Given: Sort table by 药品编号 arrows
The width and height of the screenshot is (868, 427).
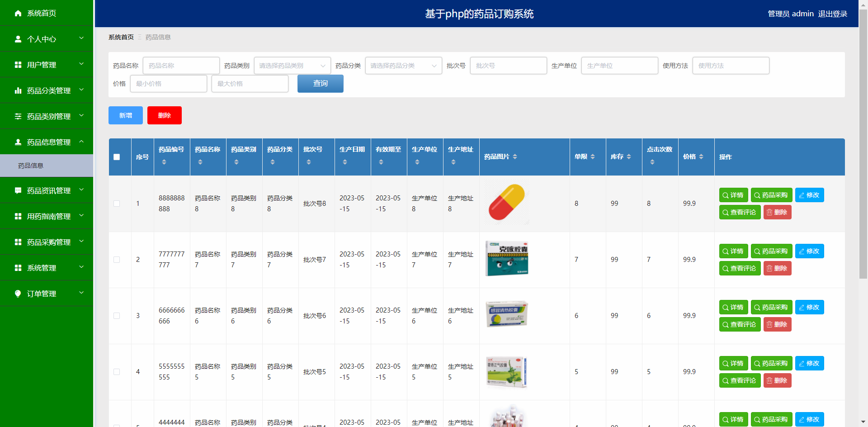Looking at the screenshot, I should (x=164, y=162).
